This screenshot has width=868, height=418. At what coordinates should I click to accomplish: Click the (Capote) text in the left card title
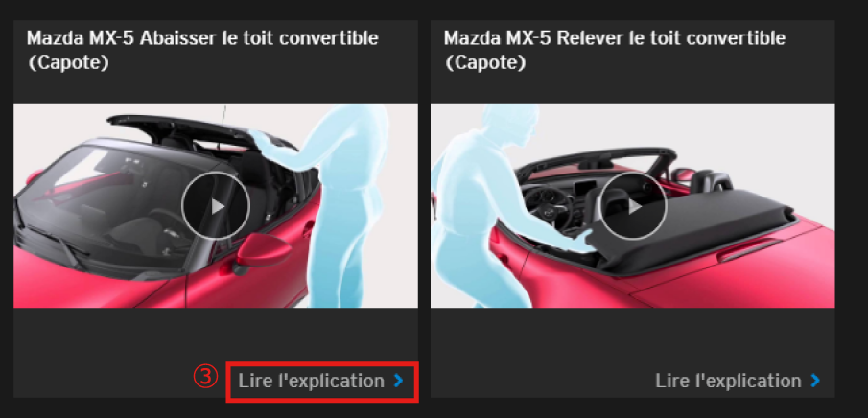coord(67,62)
